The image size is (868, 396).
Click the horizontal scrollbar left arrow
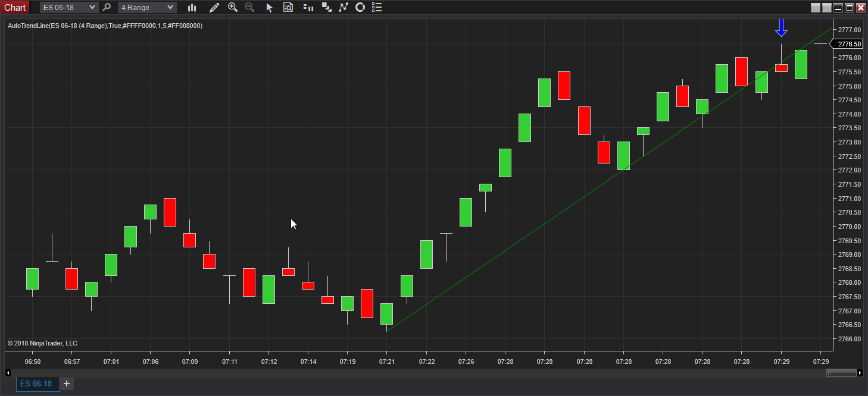[x=8, y=373]
